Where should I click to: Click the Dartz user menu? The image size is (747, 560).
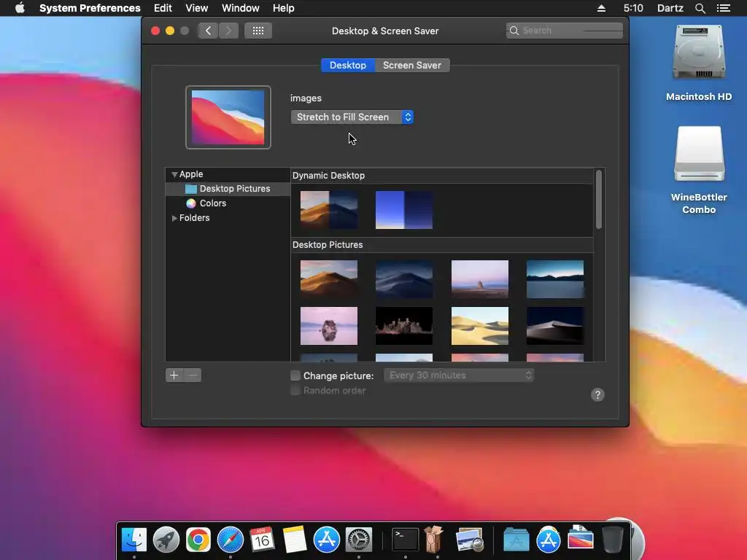[x=670, y=8]
